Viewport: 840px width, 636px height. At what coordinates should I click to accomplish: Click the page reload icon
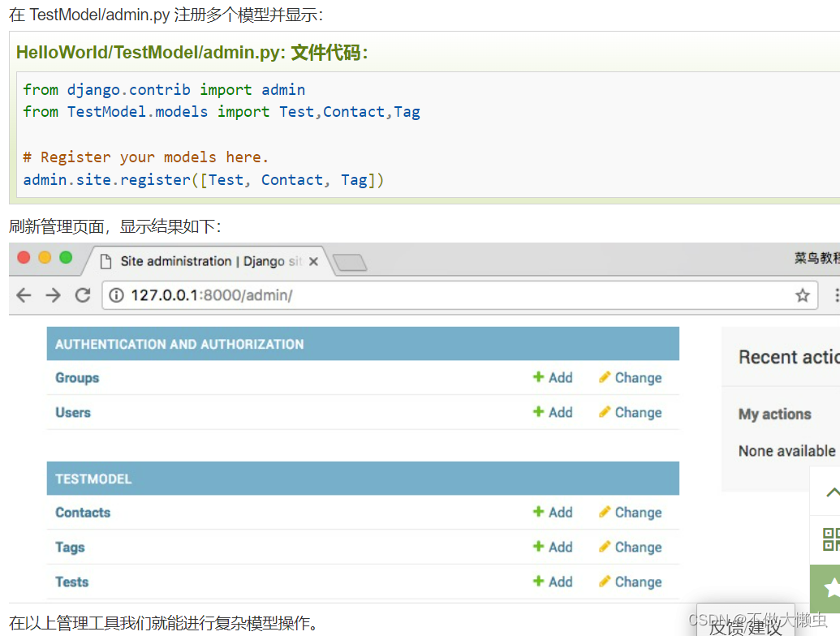pos(84,294)
